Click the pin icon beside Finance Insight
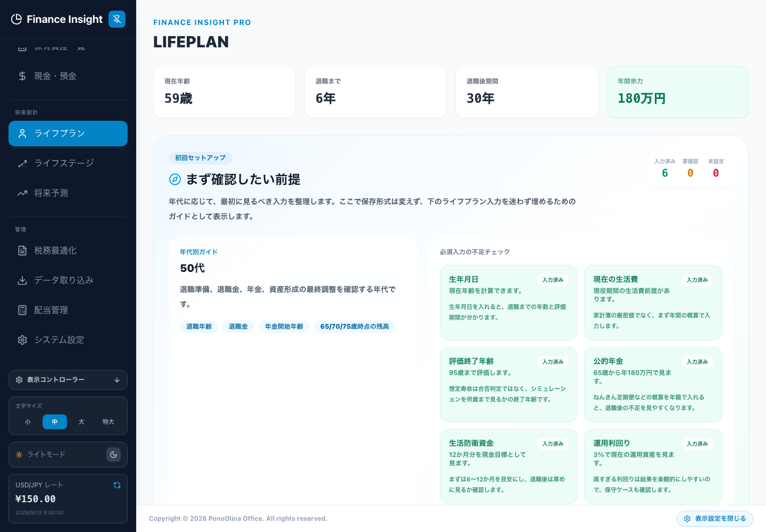This screenshot has height=532, width=766. [117, 19]
